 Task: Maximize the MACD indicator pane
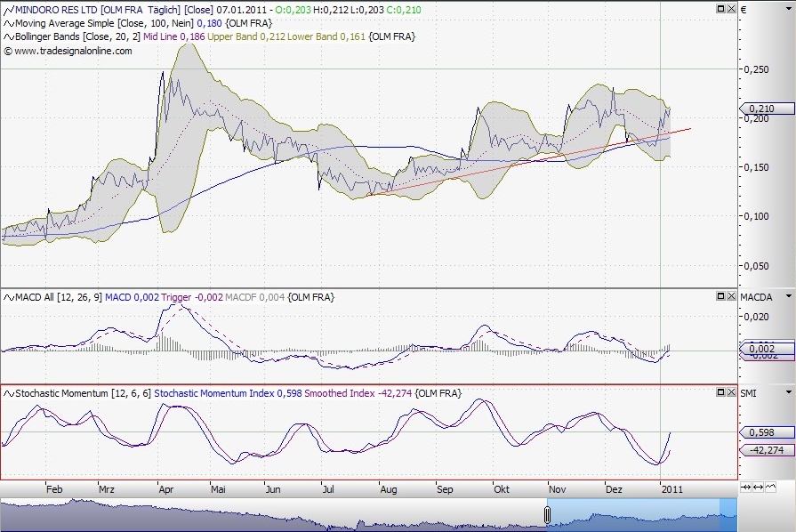click(720, 295)
